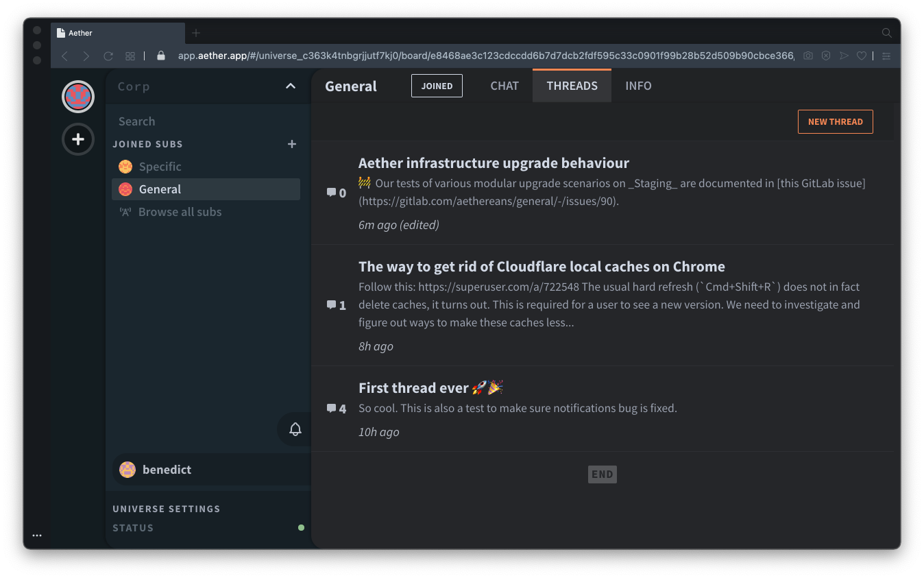The height and width of the screenshot is (578, 924).
Task: Switch to the CHAT tab
Action: [x=504, y=86]
